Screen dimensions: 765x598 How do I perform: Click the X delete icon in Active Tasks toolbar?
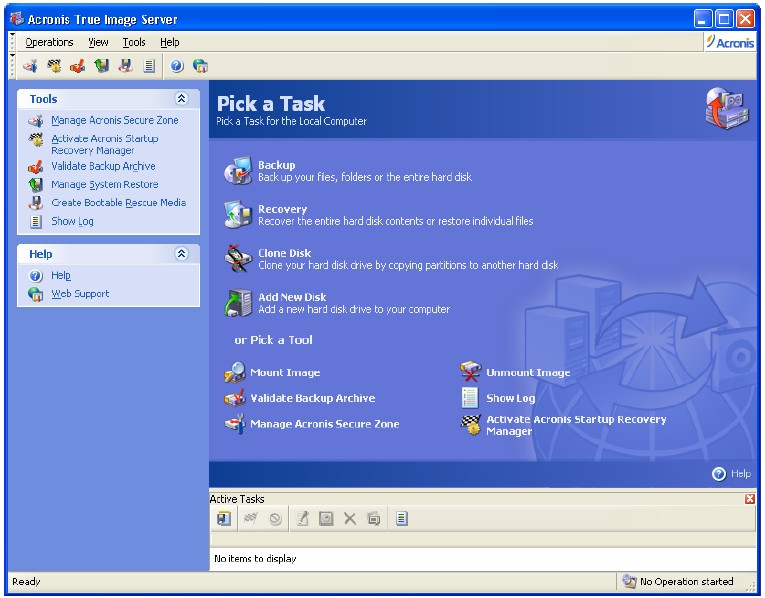(x=350, y=518)
